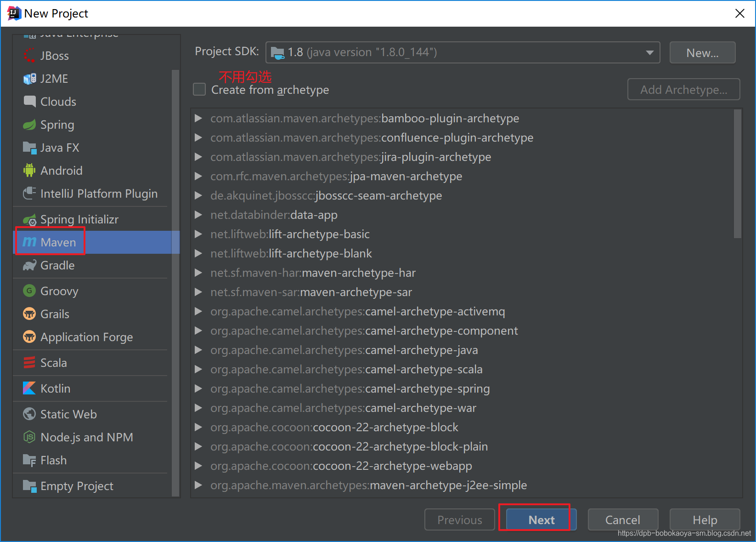
Task: Choose the Gradle elephant icon
Action: click(x=29, y=265)
